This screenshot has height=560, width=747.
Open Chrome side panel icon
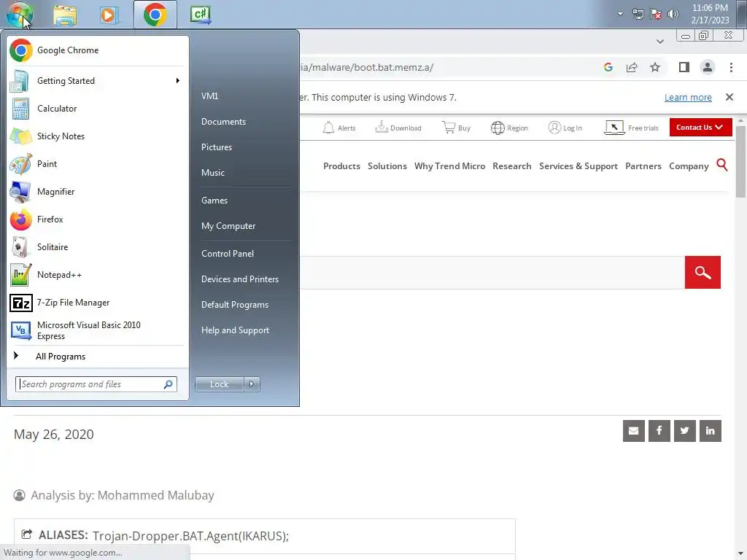(x=684, y=67)
